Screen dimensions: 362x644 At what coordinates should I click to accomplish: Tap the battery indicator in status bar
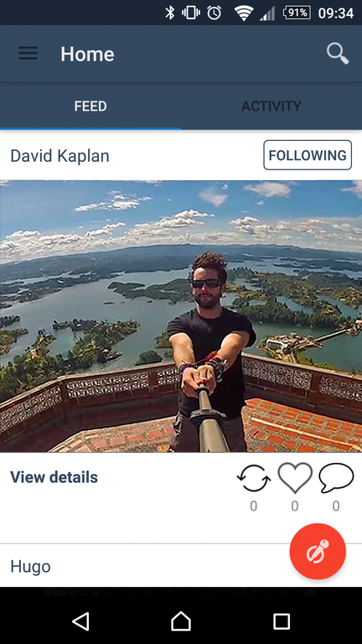297,13
